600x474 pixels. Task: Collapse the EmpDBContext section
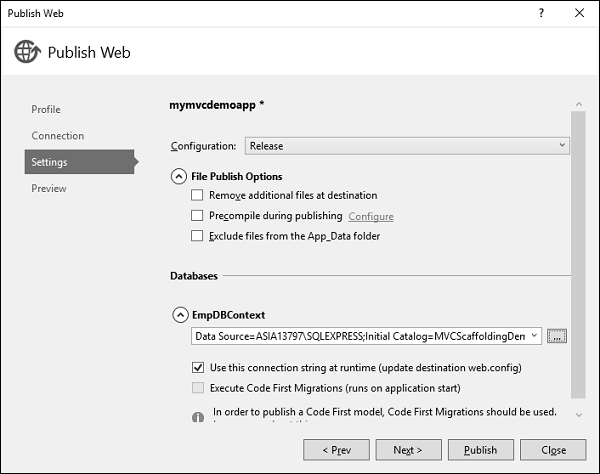coord(180,314)
